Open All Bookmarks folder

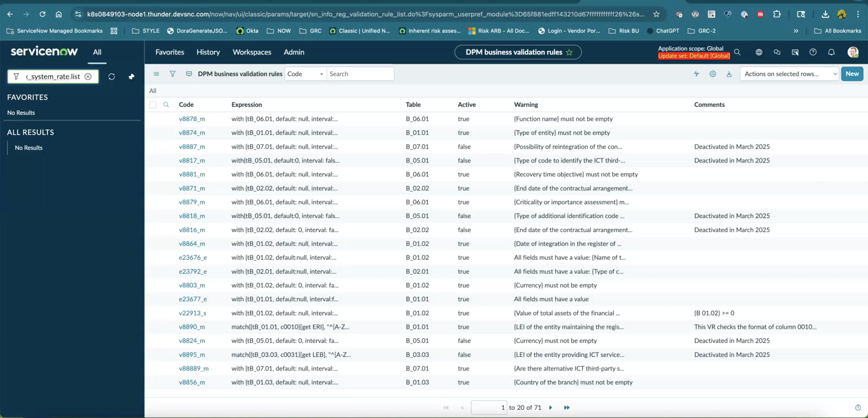tap(838, 31)
